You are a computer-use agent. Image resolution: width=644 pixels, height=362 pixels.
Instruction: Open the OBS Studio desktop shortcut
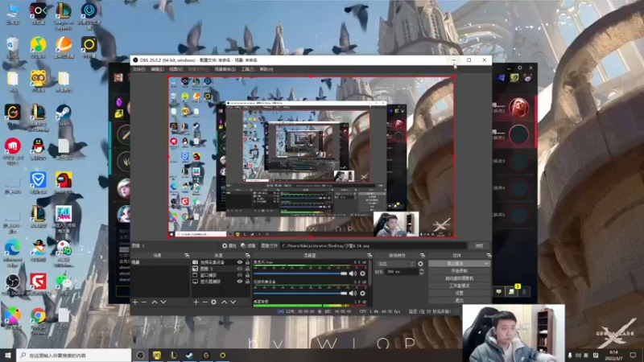[x=13, y=284]
